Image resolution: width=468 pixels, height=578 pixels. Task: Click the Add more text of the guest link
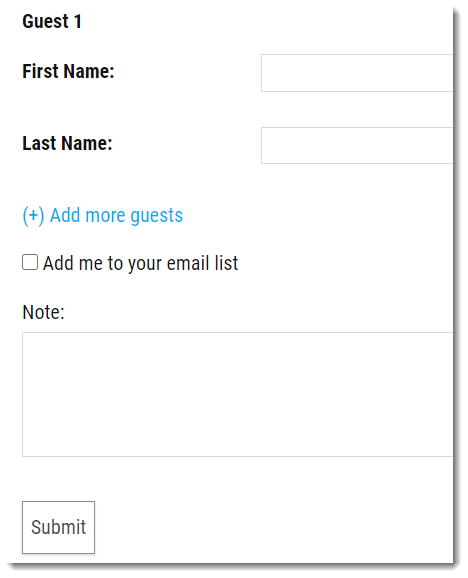(x=88, y=215)
